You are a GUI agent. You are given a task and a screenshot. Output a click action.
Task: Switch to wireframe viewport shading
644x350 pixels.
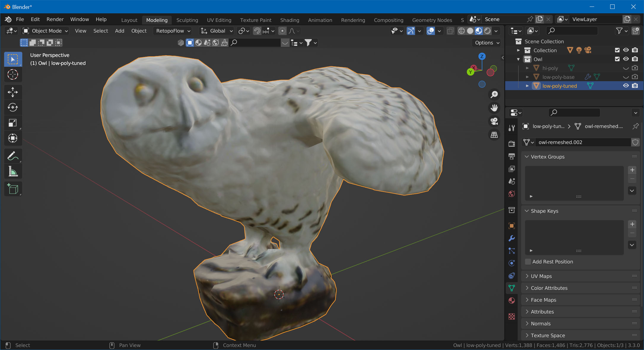462,31
